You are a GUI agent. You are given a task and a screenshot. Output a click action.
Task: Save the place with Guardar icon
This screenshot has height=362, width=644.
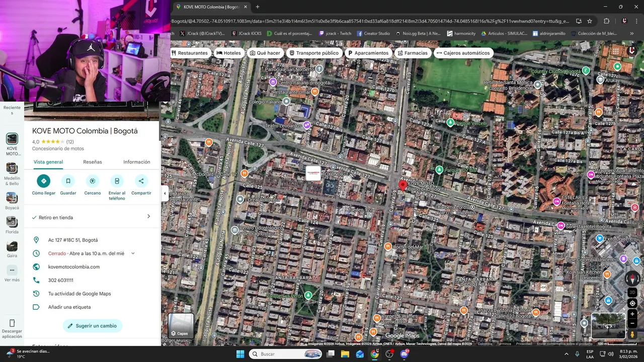68,181
